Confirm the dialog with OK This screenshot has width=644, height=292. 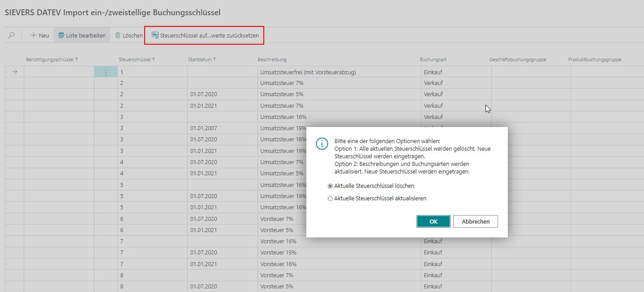(433, 221)
